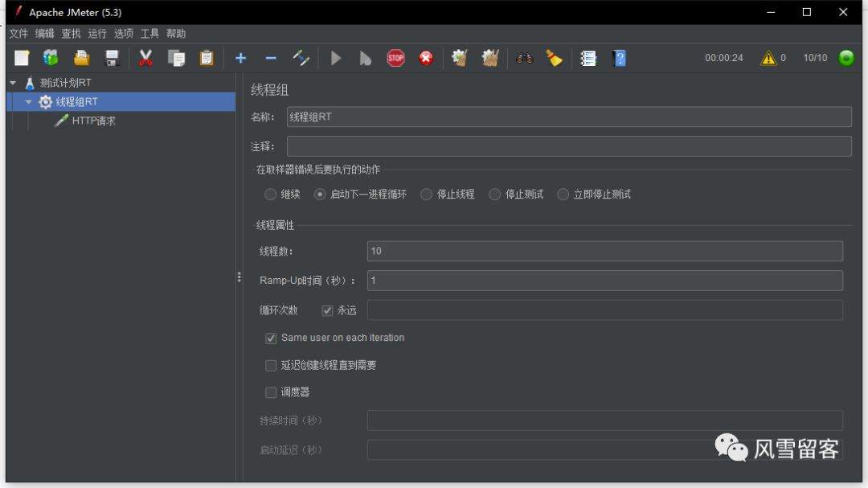Open the 选项 menu
Screen dimensions: 868x488
(x=124, y=34)
